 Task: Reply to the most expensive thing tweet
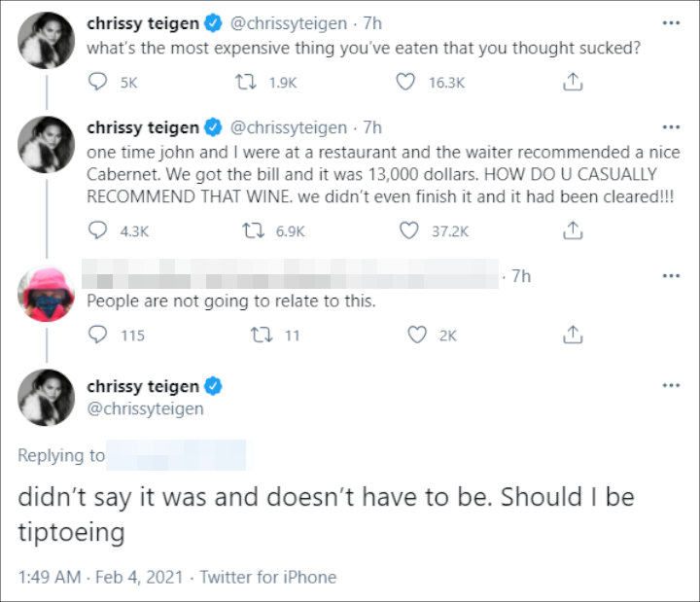[97, 82]
